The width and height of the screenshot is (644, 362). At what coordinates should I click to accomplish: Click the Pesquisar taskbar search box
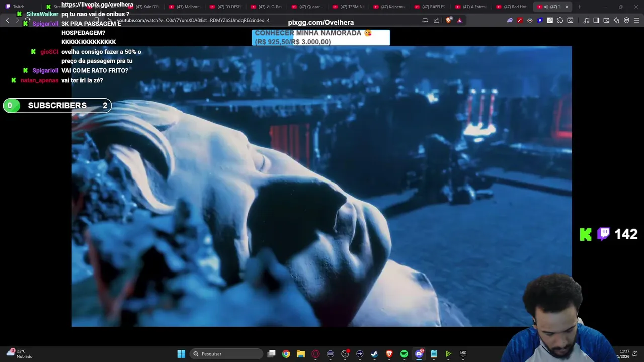(x=227, y=354)
